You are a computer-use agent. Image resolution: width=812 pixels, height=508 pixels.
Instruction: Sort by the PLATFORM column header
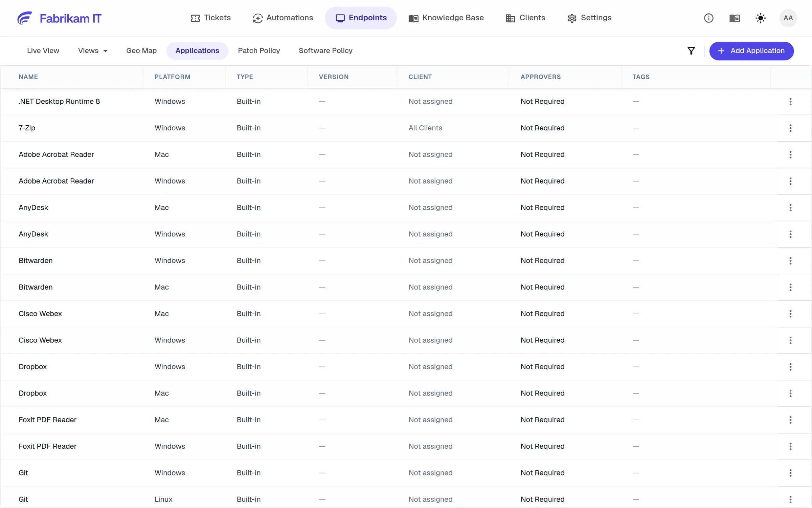(x=172, y=77)
